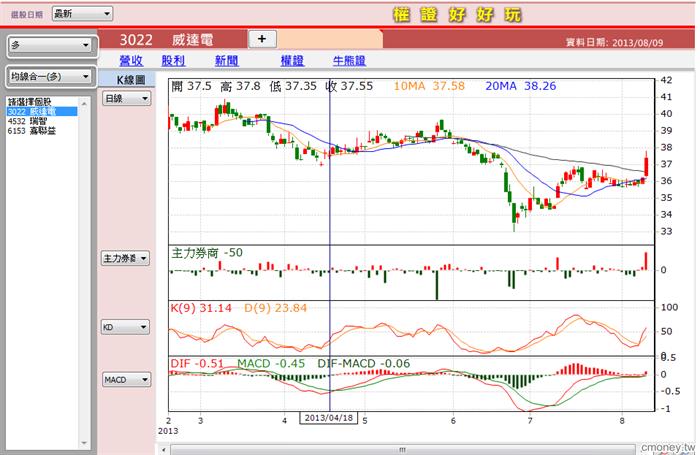The height and width of the screenshot is (455, 700).
Task: Open the MACD indicator dropdown
Action: pyautogui.click(x=127, y=380)
